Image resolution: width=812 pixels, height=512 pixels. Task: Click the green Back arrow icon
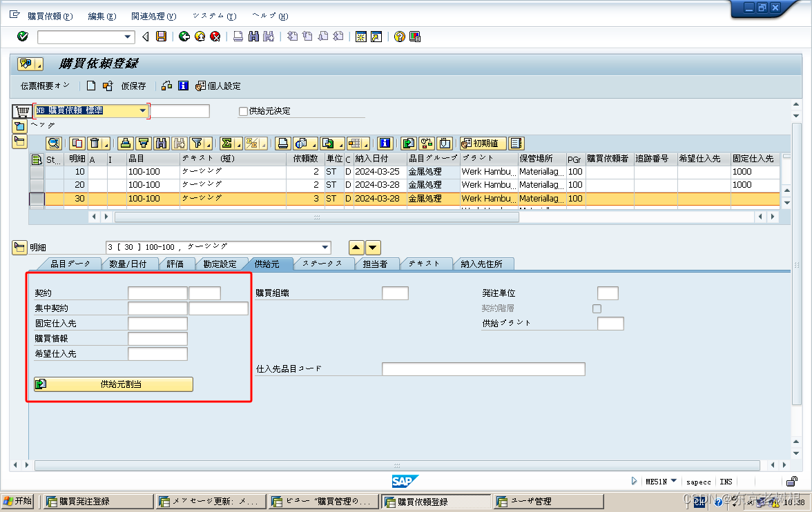pos(184,37)
